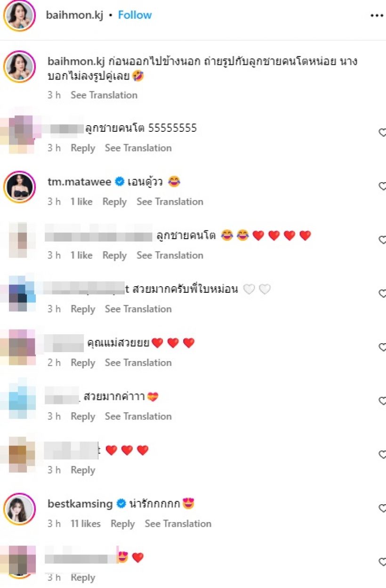Heart the first comment saying ลูกชายคนโต 55555555
The width and height of the screenshot is (386, 588).
[382, 132]
